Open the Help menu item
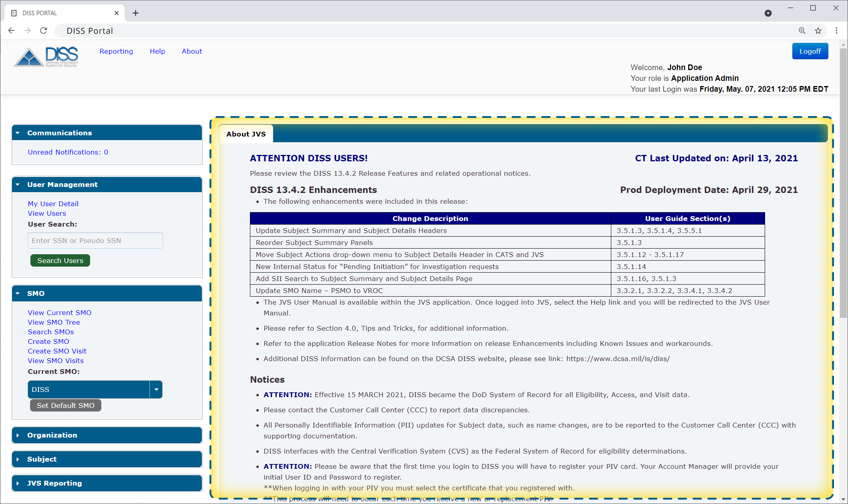Screen dimensions: 848x504 point(157,51)
